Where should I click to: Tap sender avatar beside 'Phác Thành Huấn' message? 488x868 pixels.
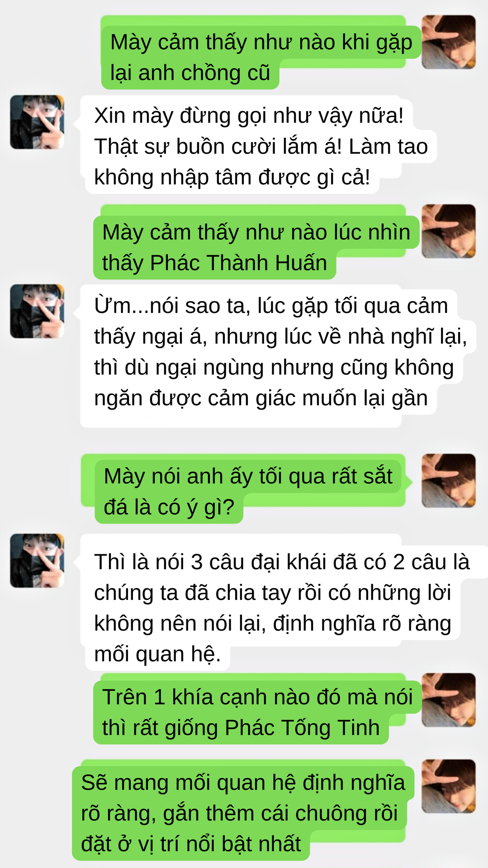point(448,231)
